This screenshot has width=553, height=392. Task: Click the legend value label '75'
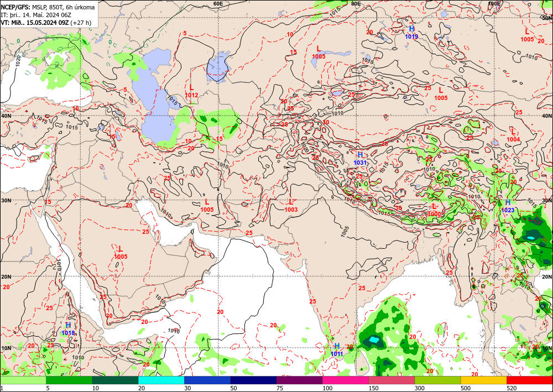point(280,389)
